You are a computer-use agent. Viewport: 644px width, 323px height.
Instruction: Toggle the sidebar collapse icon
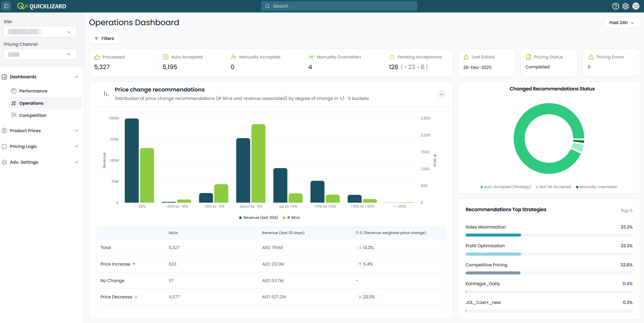6,6
